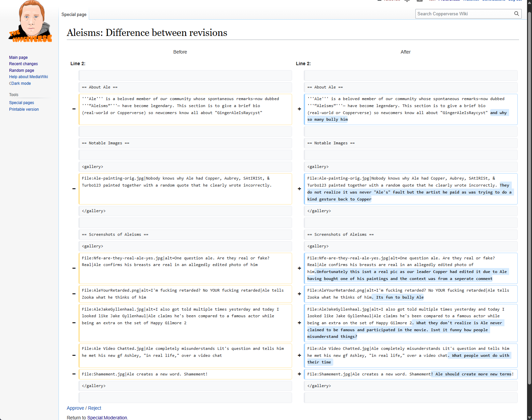Open Help about MediaWiki
This screenshot has width=532, height=420.
(x=29, y=77)
